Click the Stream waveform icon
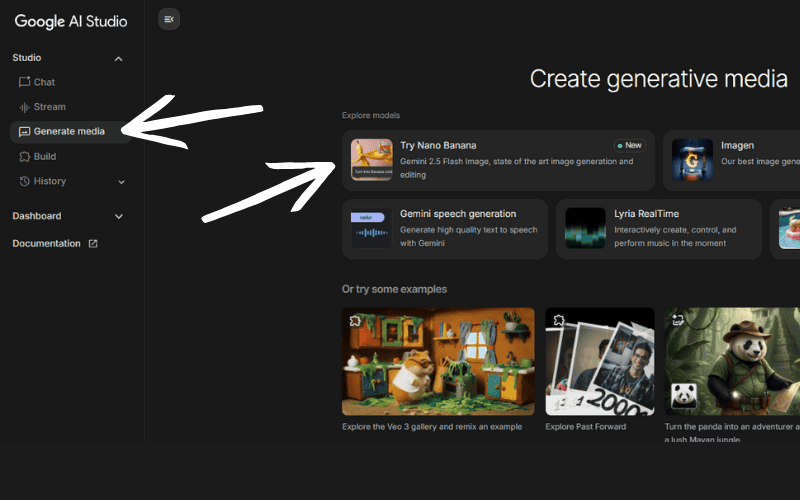Screen dimensions: 800x500 click(x=25, y=107)
